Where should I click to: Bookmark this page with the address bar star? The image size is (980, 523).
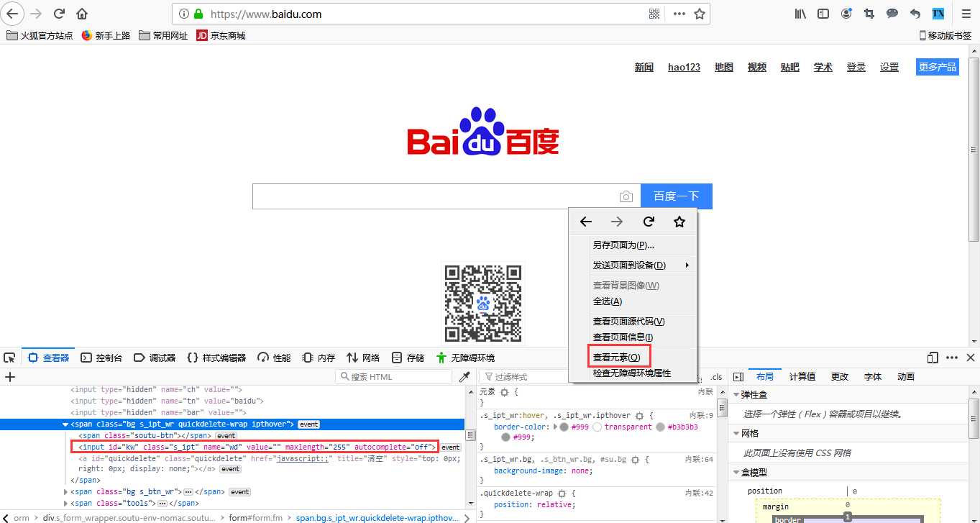(699, 14)
